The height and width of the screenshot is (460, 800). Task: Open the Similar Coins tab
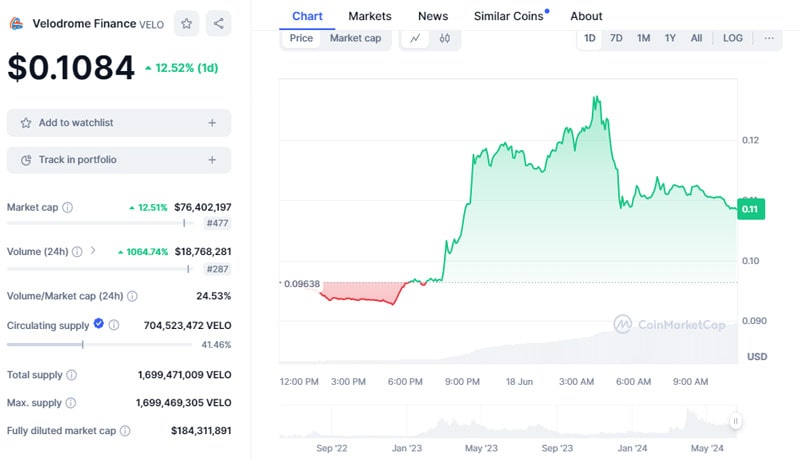point(509,16)
